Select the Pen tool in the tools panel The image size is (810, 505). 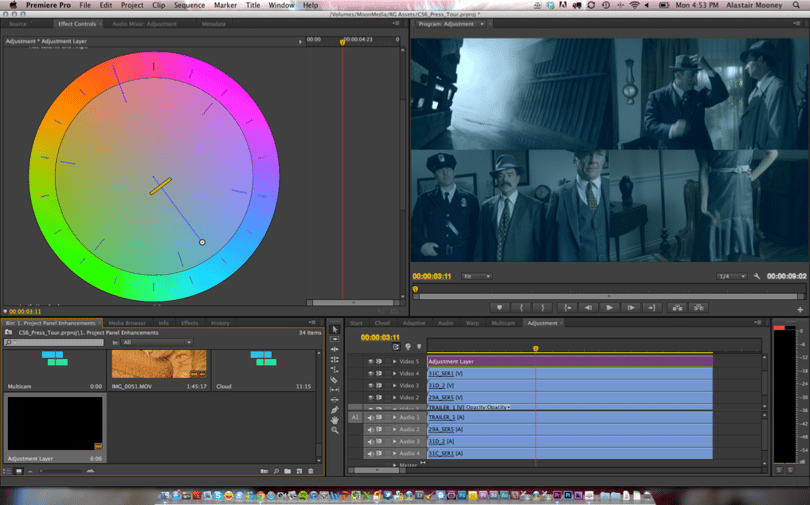tap(334, 410)
